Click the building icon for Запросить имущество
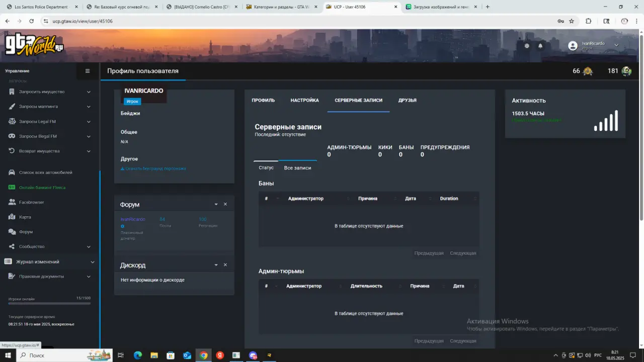Viewport: 644px width, 362px height. coord(12,92)
